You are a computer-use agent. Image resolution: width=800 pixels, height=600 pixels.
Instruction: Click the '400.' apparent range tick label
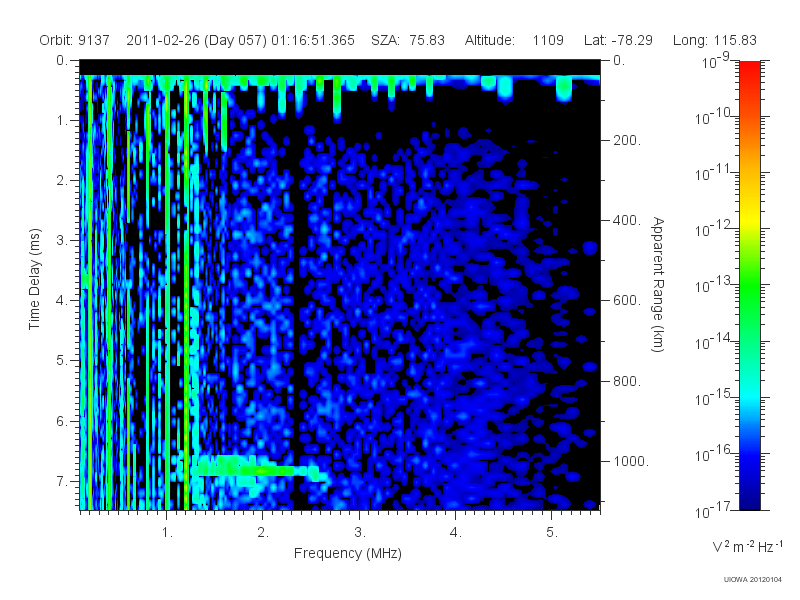tap(627, 220)
